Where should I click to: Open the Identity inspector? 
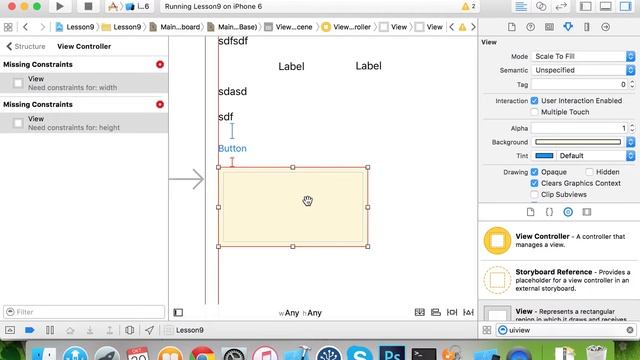[549, 27]
